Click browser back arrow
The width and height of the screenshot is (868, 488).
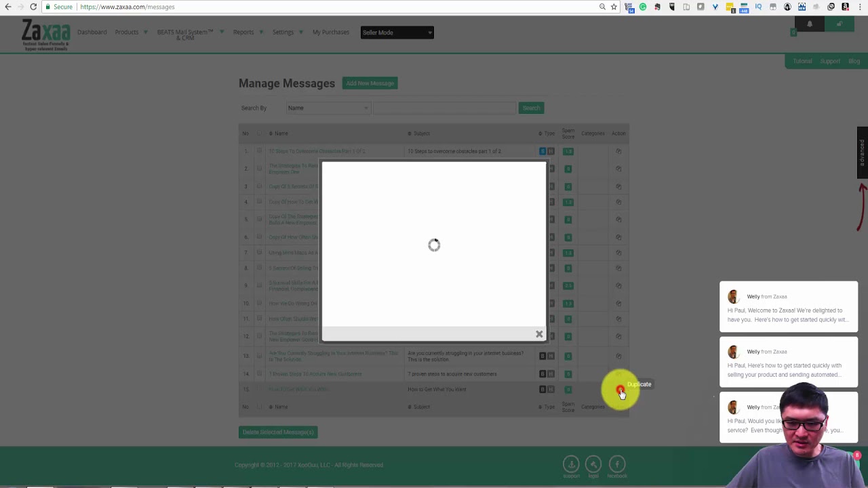(8, 7)
